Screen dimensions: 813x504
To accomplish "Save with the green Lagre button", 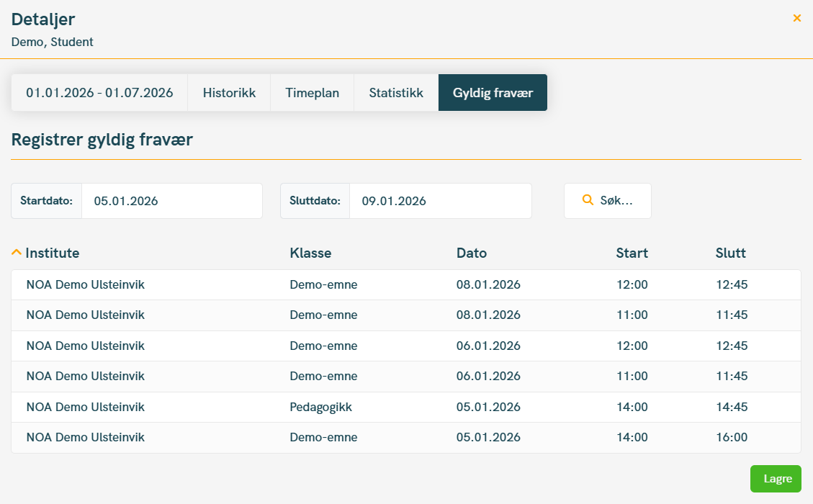I will [x=776, y=479].
